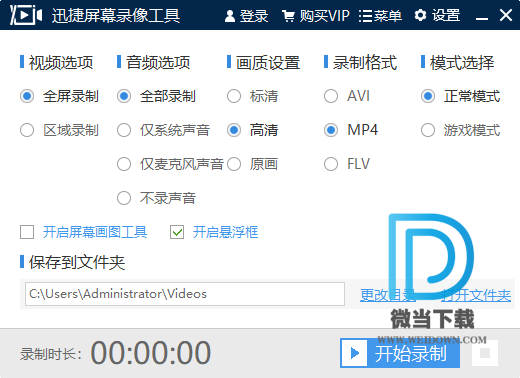
Task: Click 开始录制 to start recording
Action: 400,353
